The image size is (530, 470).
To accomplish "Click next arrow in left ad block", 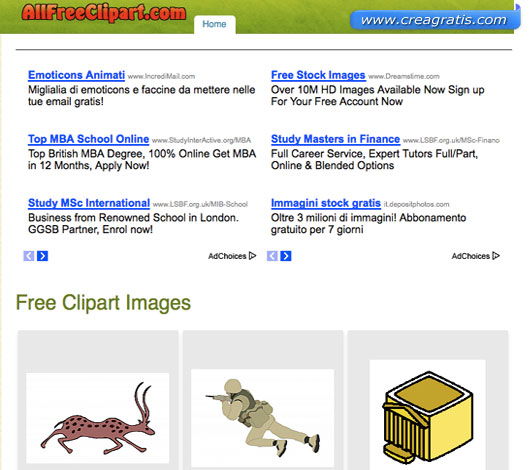I will (42, 256).
